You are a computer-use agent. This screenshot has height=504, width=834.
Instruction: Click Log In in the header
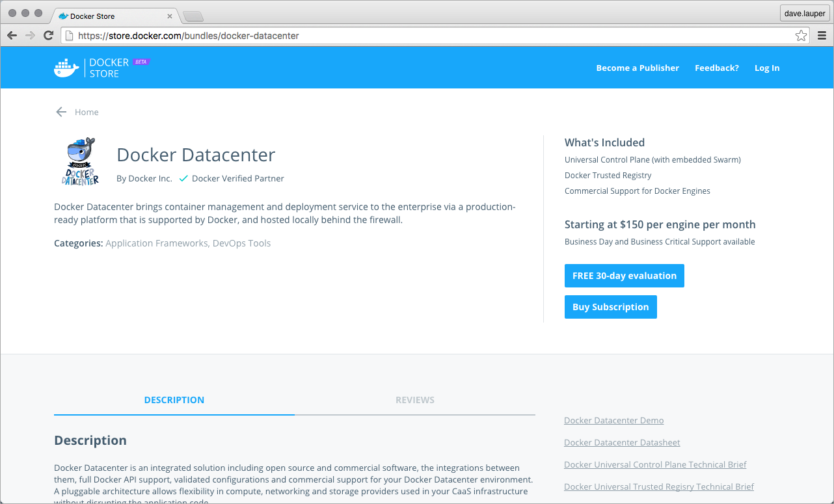[x=766, y=68]
